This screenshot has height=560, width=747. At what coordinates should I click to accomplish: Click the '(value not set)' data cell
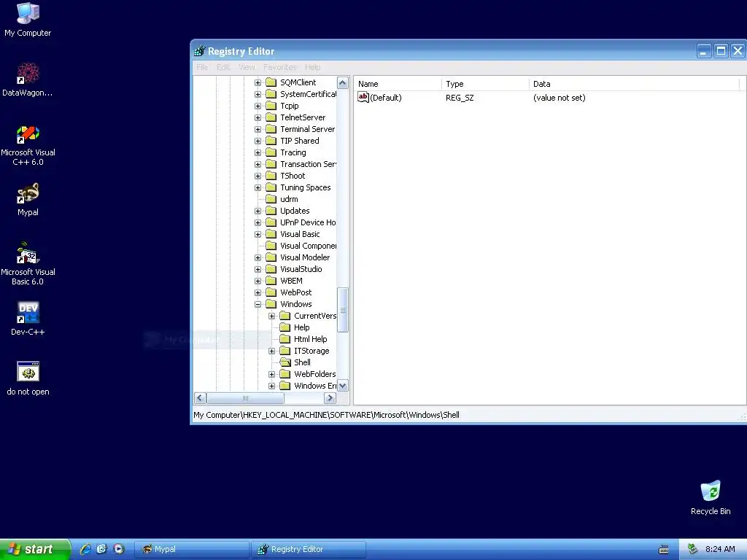[x=560, y=98]
